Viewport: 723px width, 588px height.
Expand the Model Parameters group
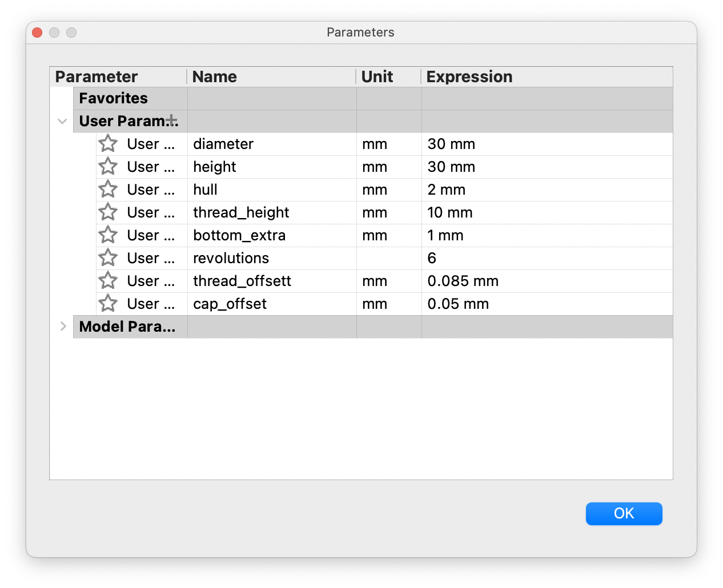(63, 327)
